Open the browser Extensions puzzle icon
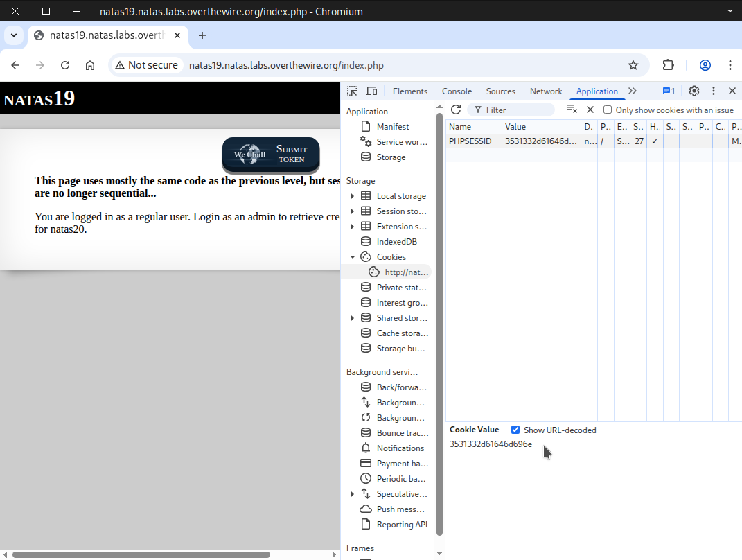Viewport: 742px width, 560px height. (x=668, y=65)
